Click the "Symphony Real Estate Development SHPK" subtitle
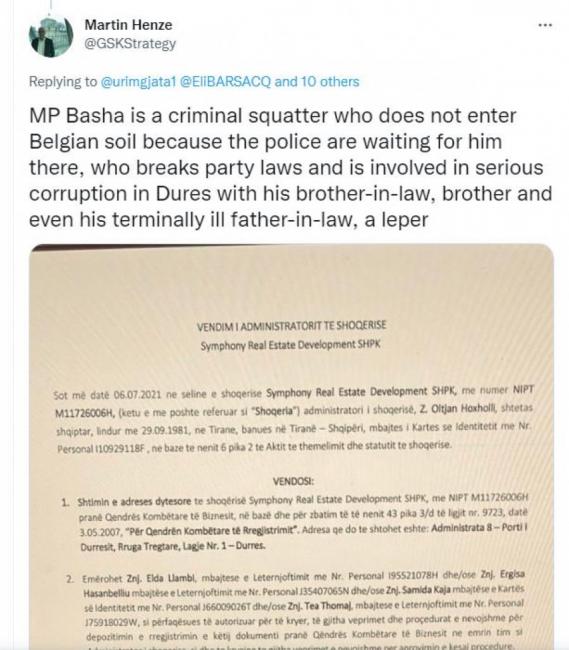The height and width of the screenshot is (650, 569). click(290, 345)
